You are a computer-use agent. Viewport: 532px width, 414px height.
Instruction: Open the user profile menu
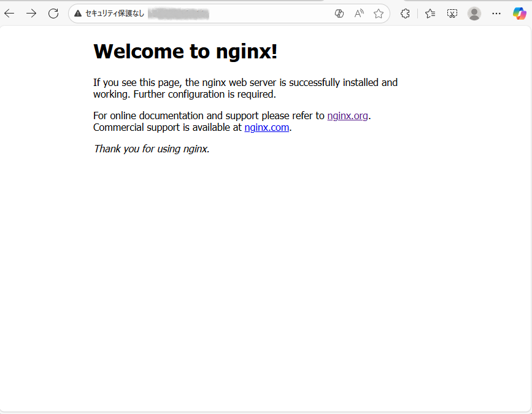474,14
